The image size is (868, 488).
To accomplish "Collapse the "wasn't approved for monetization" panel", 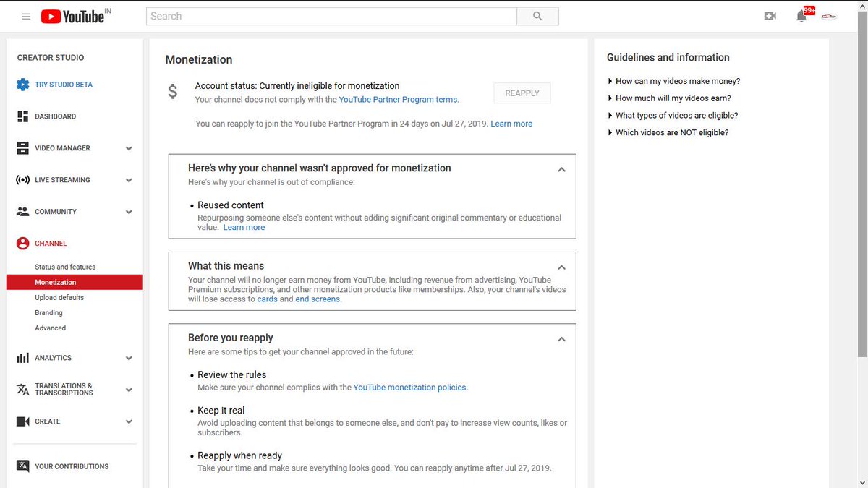I will click(561, 170).
